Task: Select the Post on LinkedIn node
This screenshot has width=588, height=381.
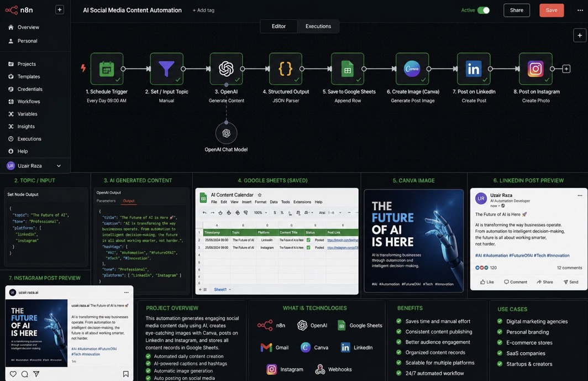Action: pyautogui.click(x=474, y=69)
